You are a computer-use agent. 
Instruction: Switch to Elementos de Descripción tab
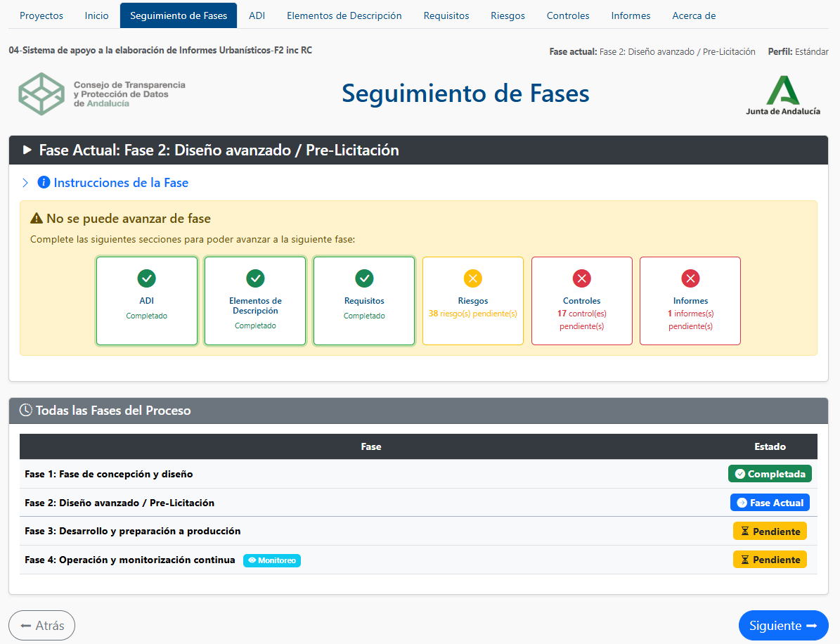pyautogui.click(x=344, y=15)
